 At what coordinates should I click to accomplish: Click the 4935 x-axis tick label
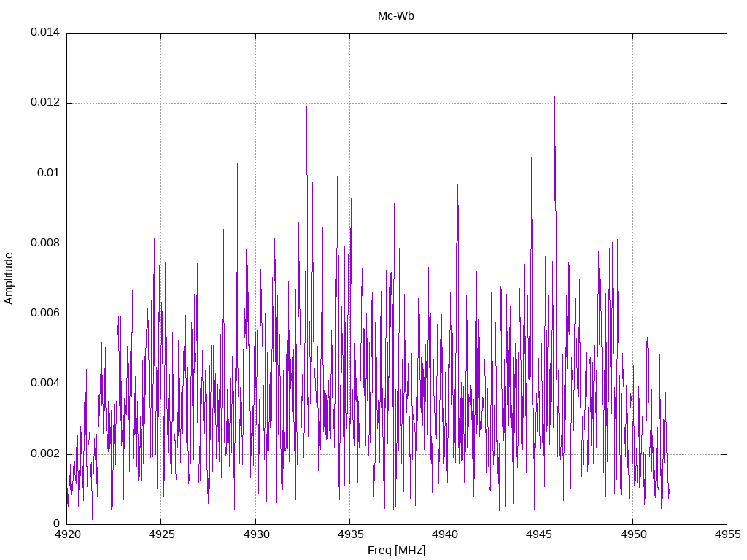350,534
